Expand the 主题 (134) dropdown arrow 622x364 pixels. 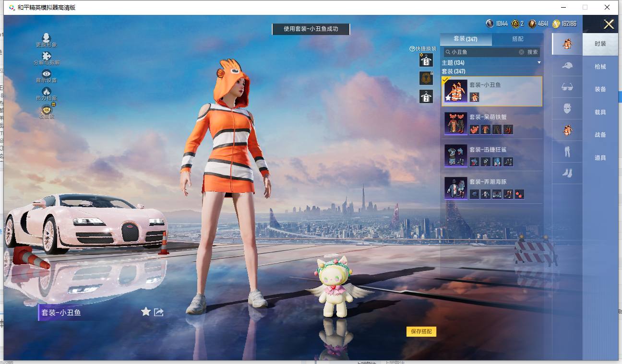coord(539,63)
